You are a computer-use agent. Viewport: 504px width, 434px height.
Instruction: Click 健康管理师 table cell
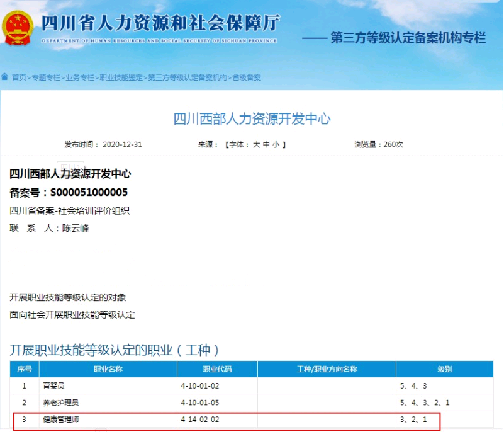pyautogui.click(x=108, y=420)
